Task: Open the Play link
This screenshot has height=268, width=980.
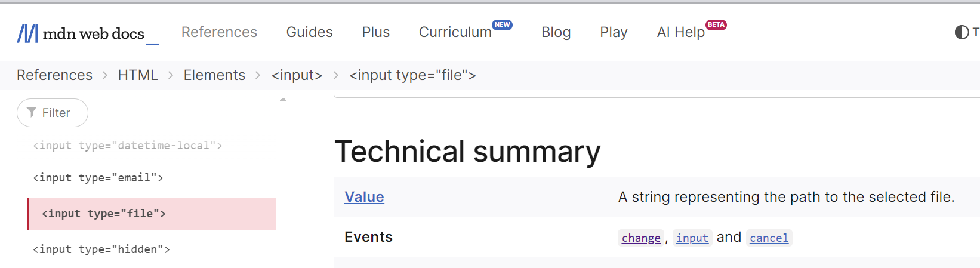Action: 614,32
